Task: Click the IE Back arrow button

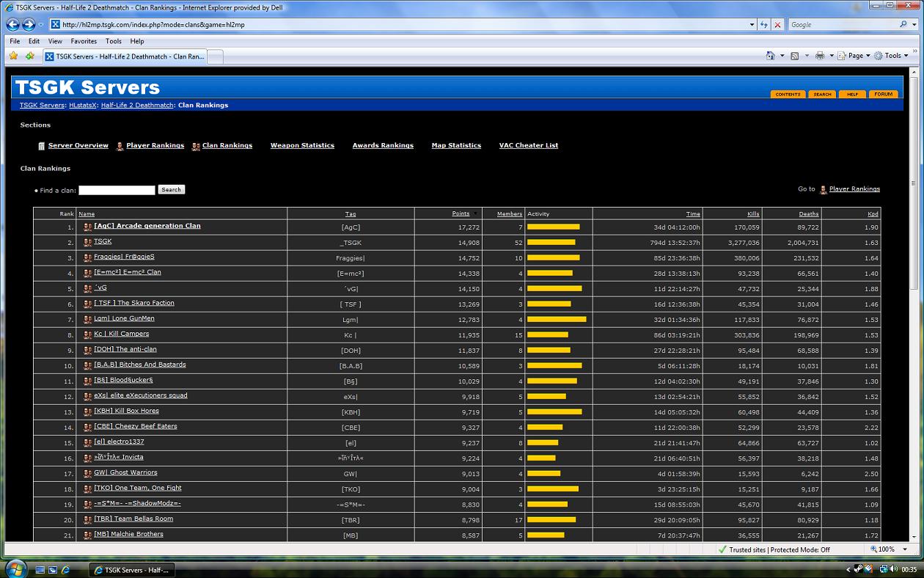Action: tap(12, 24)
